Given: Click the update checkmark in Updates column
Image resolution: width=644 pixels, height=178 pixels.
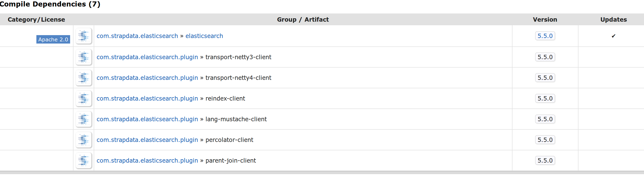Looking at the screenshot, I should click(x=613, y=36).
